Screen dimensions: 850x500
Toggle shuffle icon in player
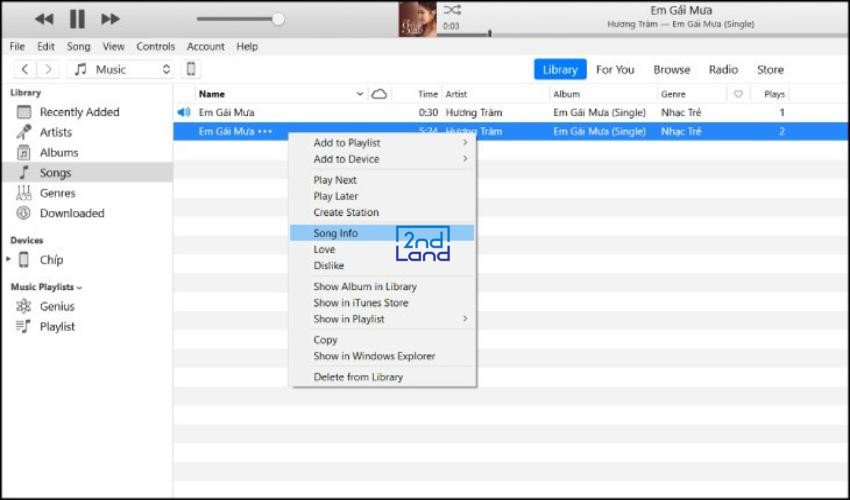tap(452, 10)
